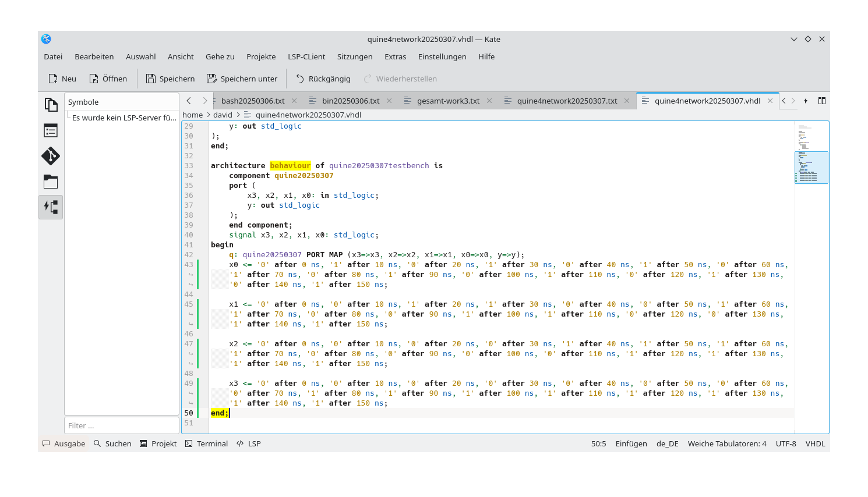
Task: Toggle the Suchen panel
Action: (x=112, y=443)
